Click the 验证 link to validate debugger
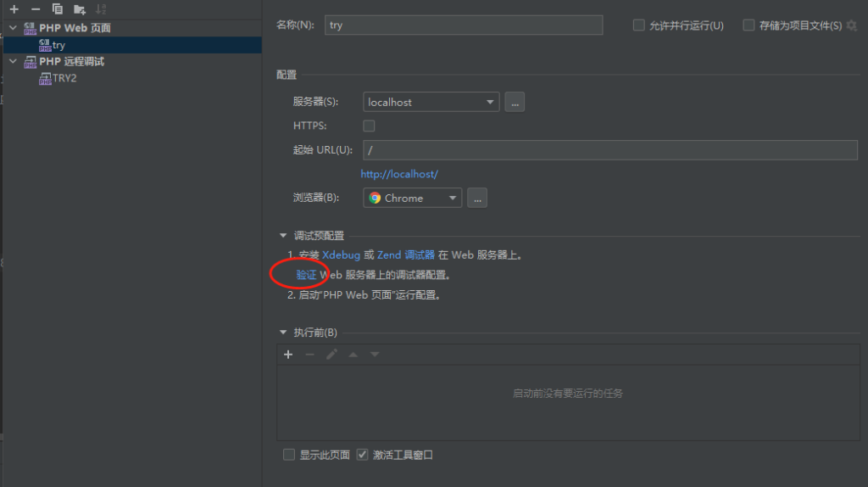Image resolution: width=868 pixels, height=487 pixels. 306,275
